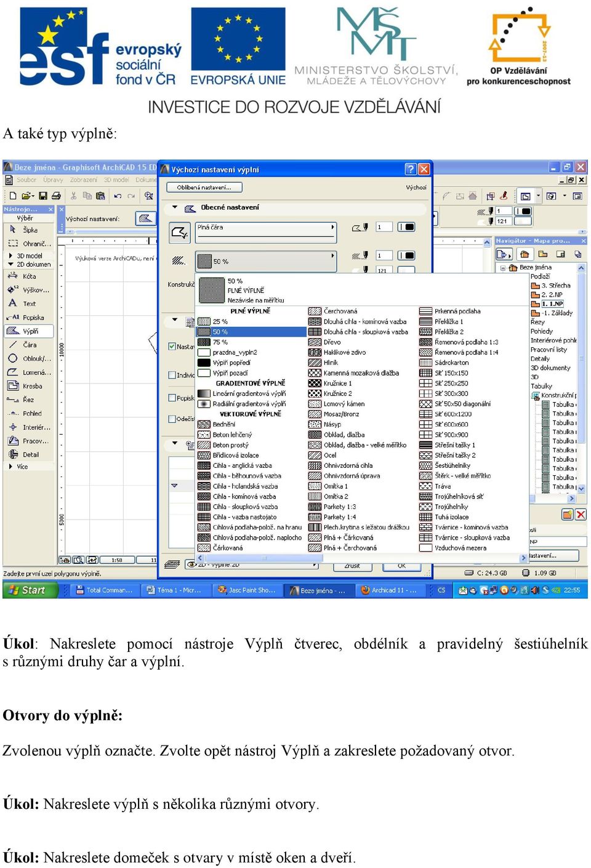Click the Windows Start button

point(30,590)
